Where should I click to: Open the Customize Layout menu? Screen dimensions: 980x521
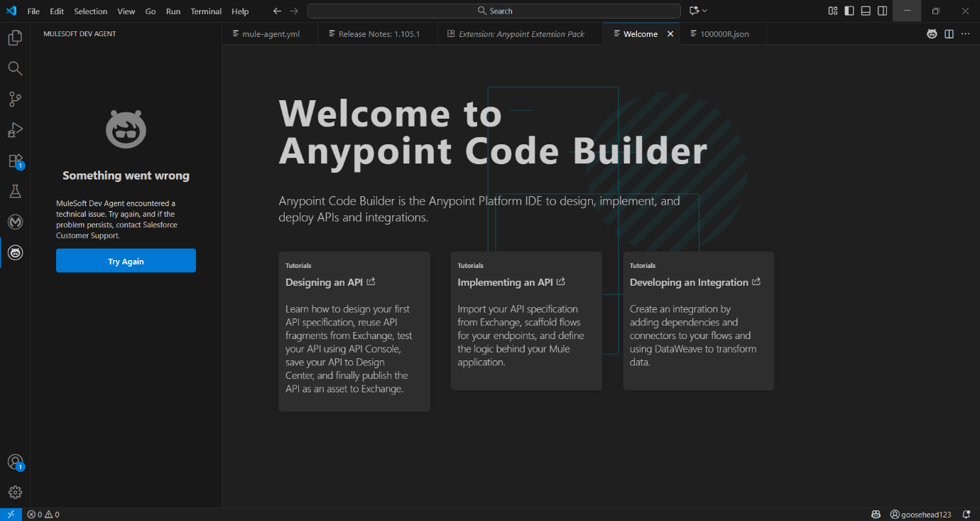[833, 11]
